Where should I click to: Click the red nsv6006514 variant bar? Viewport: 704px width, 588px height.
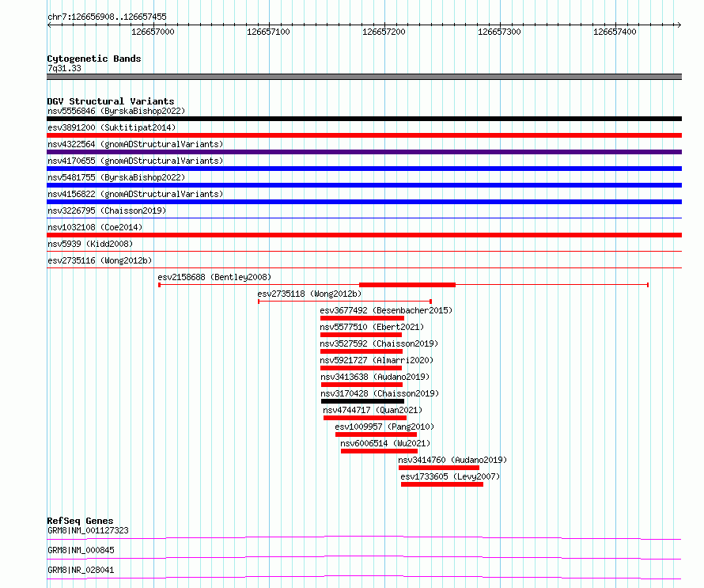pyautogui.click(x=380, y=451)
